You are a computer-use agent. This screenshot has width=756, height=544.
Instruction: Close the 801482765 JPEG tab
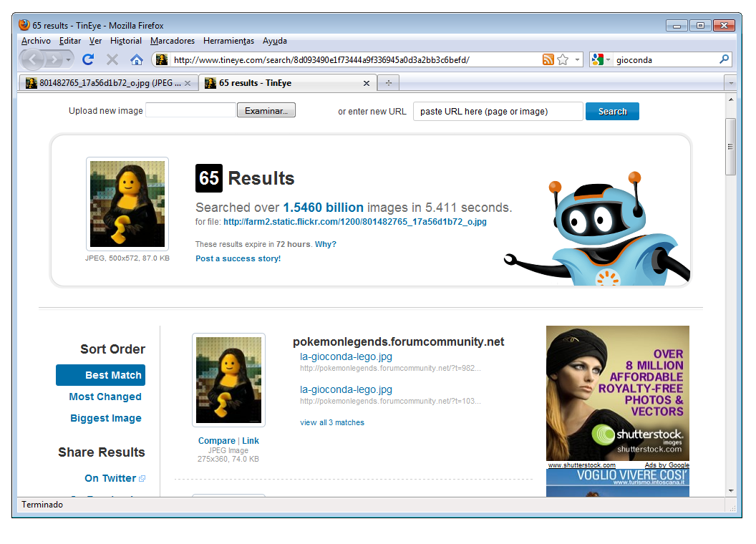(188, 83)
